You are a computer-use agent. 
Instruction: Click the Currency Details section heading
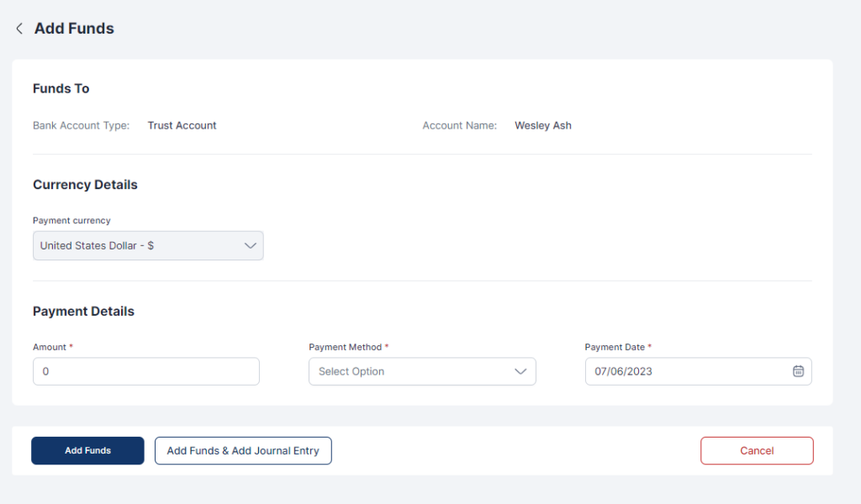point(85,184)
